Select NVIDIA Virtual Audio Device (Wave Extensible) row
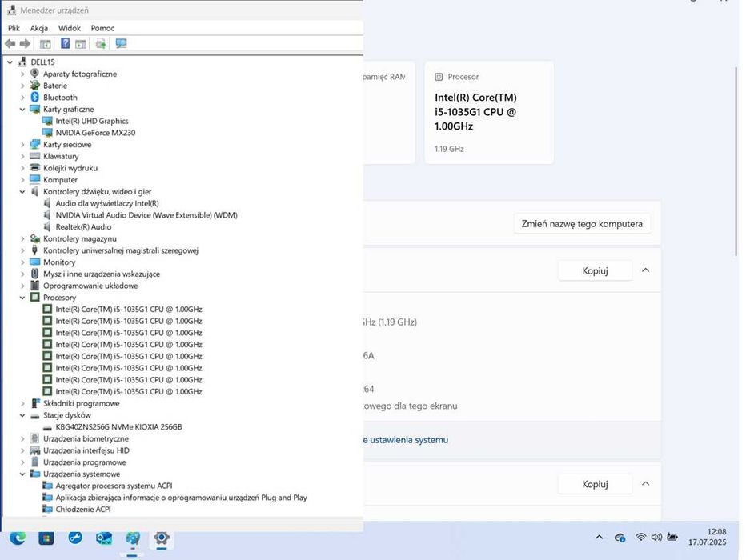The width and height of the screenshot is (754, 560). [146, 215]
